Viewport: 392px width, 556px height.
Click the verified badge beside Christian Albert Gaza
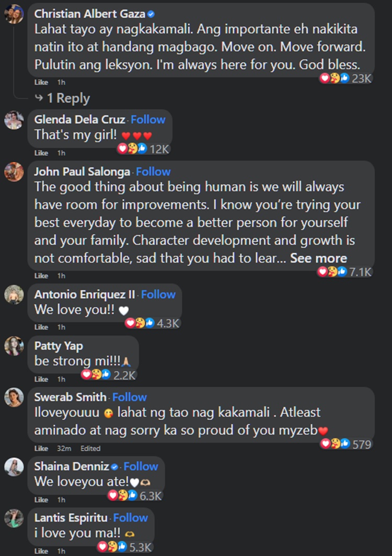[151, 14]
